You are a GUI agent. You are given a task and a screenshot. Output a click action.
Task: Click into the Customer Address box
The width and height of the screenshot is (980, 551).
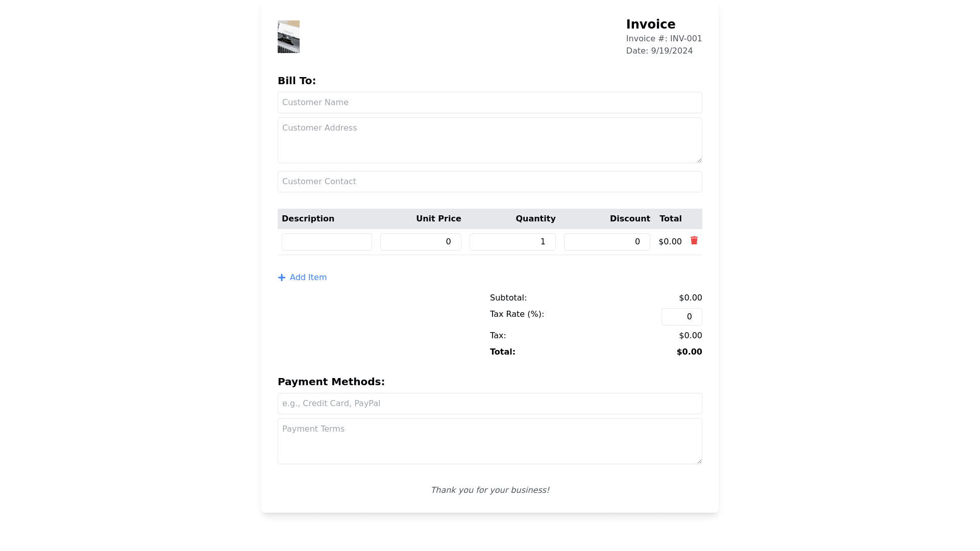point(489,140)
